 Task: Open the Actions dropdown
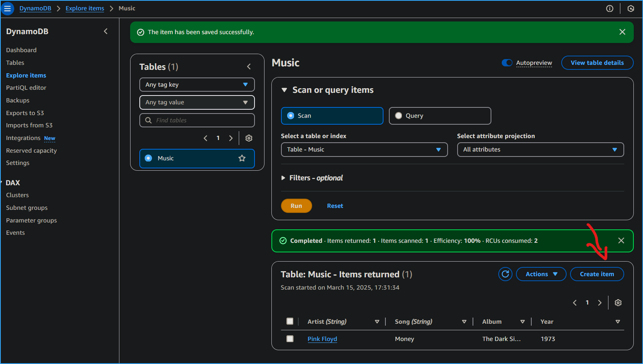(x=541, y=274)
